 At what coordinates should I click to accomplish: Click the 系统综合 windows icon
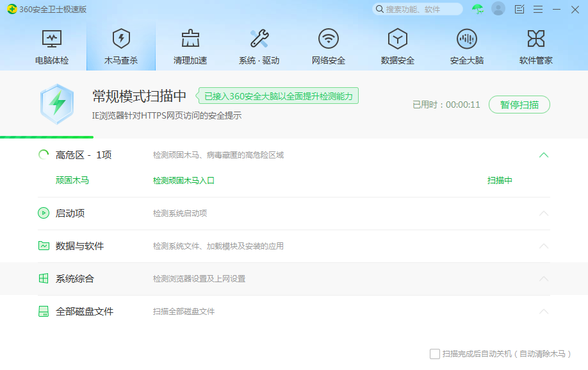(x=44, y=278)
